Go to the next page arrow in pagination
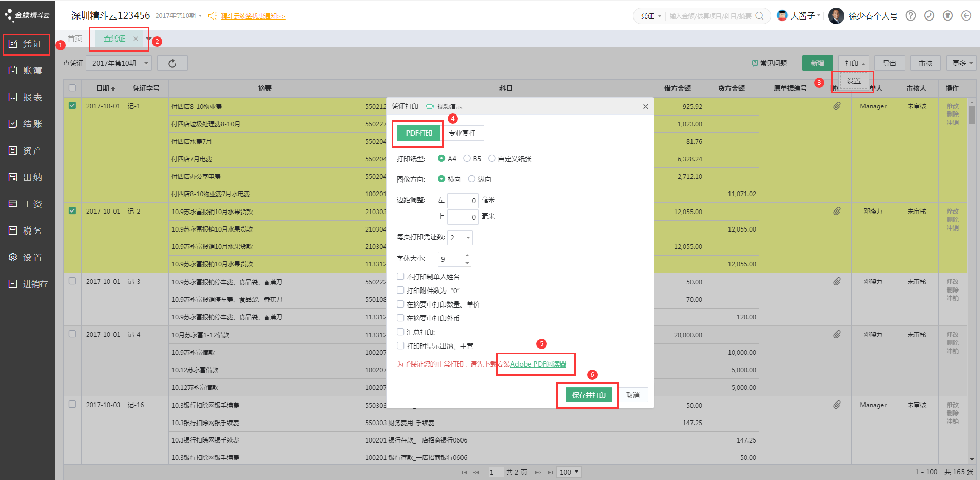 pos(538,472)
